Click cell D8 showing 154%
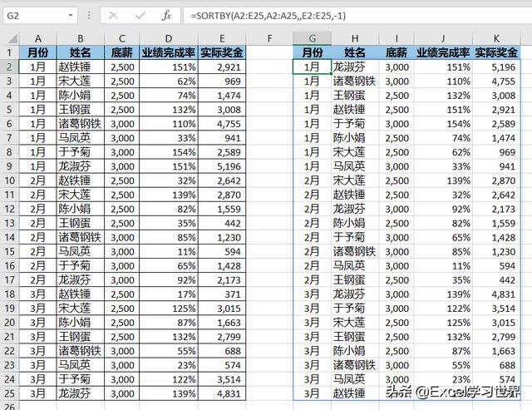 point(169,152)
